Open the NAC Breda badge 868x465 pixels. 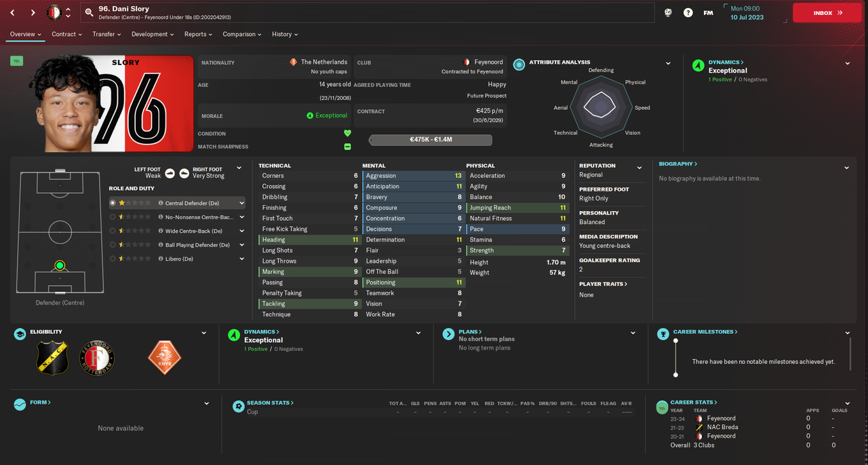(x=52, y=358)
